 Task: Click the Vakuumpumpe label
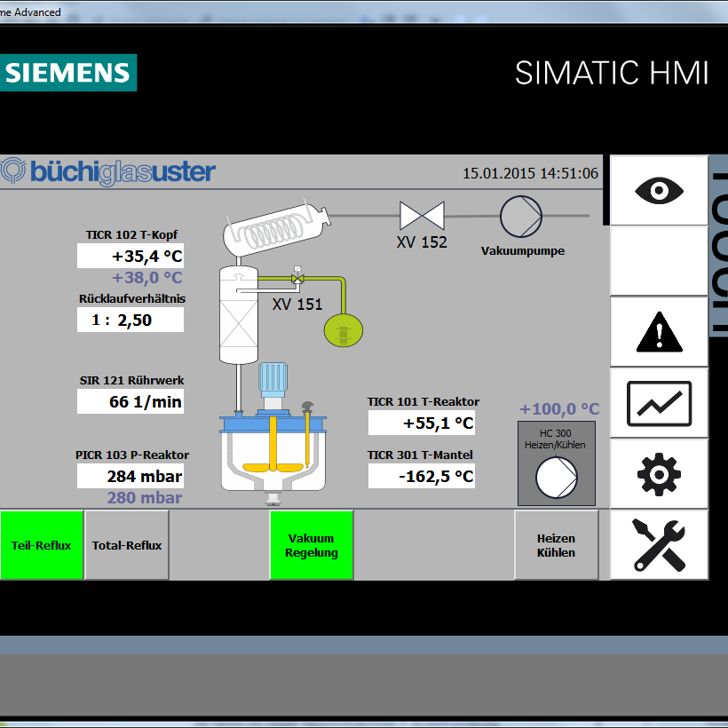tap(523, 251)
